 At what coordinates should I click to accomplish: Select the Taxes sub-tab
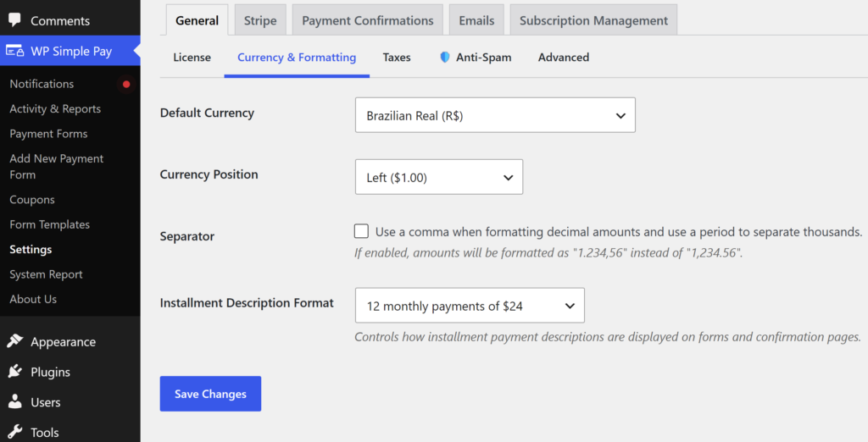[x=397, y=57]
